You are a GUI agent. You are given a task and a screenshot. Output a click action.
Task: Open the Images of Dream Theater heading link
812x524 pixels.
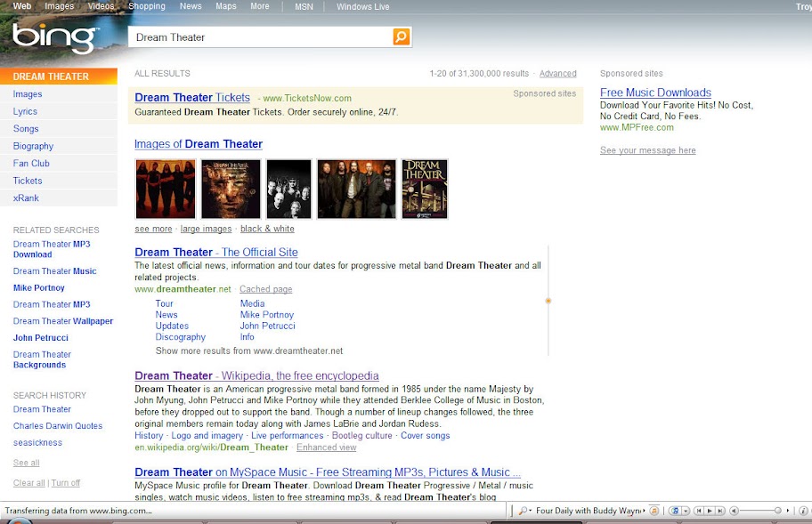click(199, 144)
